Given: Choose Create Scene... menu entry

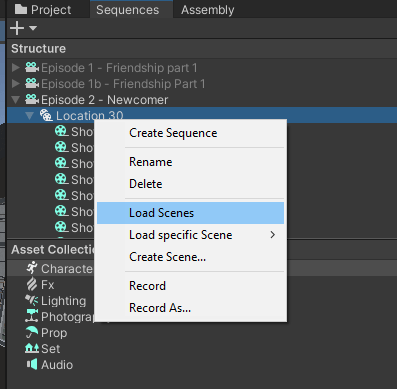Looking at the screenshot, I should click(190, 257).
